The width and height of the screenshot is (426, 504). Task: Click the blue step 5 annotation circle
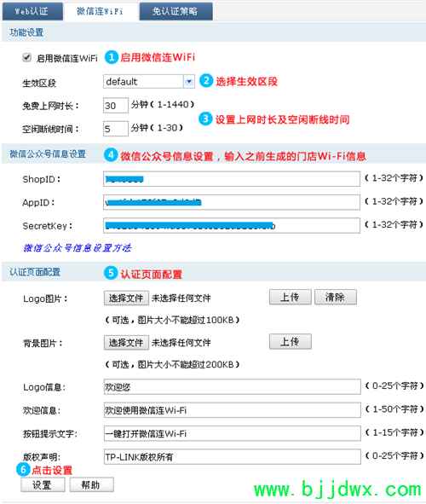pos(111,273)
